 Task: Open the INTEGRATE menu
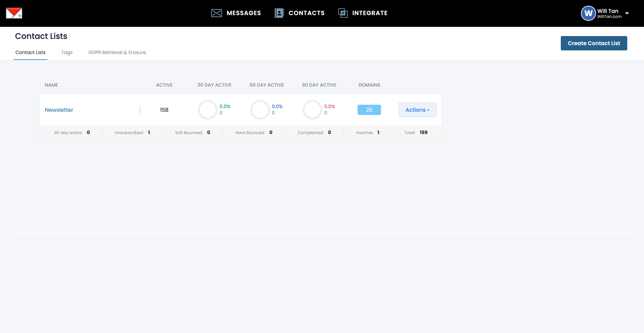[x=369, y=13]
